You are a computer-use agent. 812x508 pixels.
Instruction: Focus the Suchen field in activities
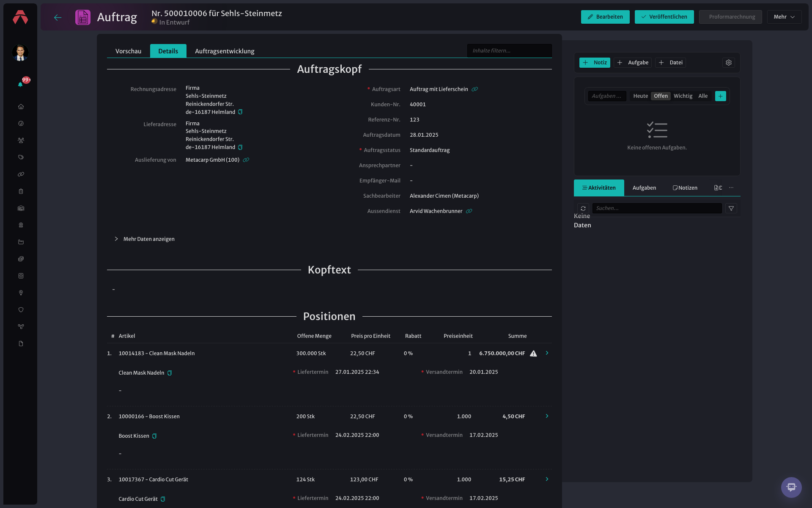point(657,208)
